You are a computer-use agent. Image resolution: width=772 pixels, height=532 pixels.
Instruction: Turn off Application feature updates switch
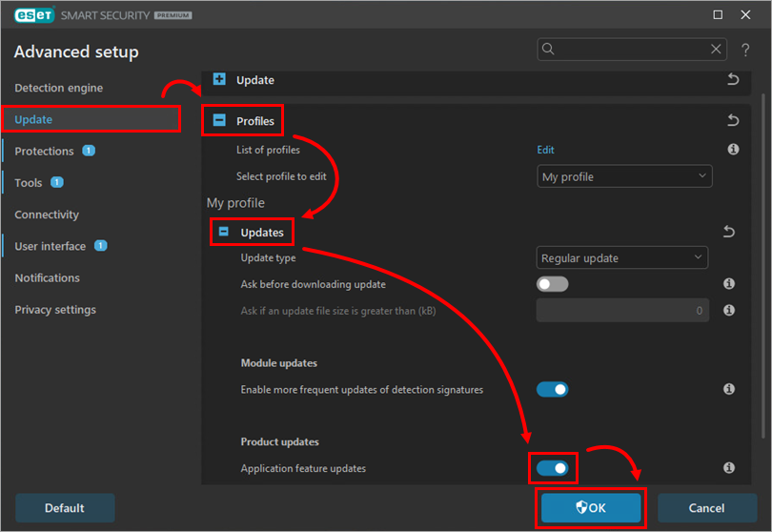[x=553, y=468]
